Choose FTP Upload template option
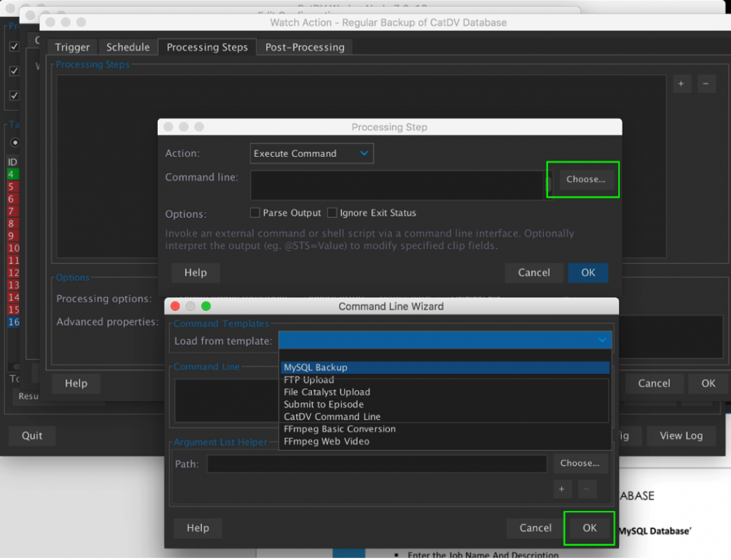 (308, 380)
